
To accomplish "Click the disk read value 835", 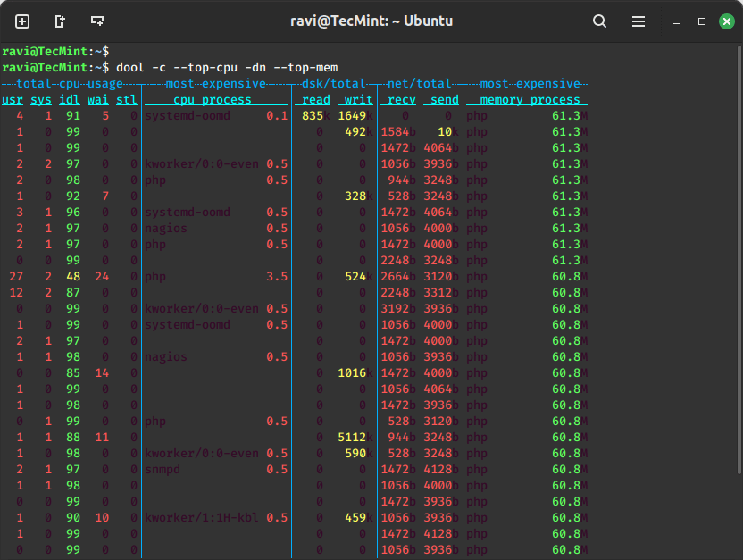I will pyautogui.click(x=313, y=115).
